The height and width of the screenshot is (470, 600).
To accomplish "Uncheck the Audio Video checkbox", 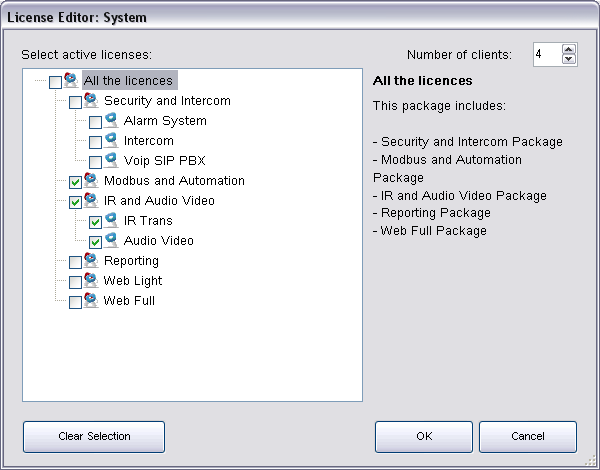I will [95, 243].
